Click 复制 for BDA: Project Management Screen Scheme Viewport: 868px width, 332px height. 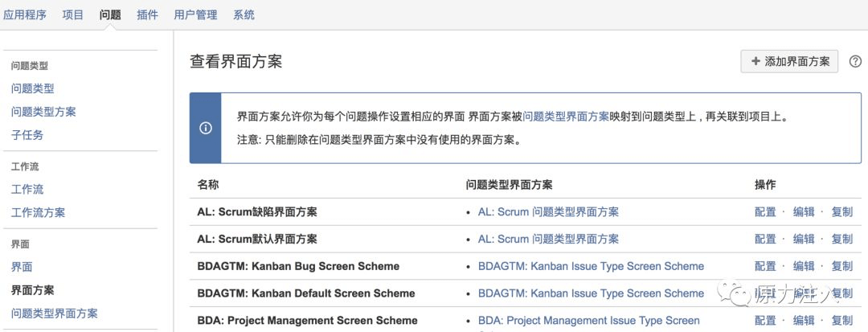pos(842,321)
